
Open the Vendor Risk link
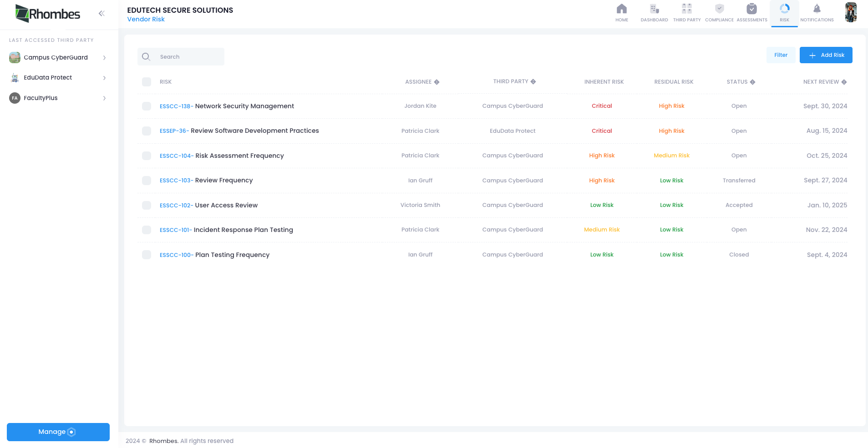click(x=146, y=19)
